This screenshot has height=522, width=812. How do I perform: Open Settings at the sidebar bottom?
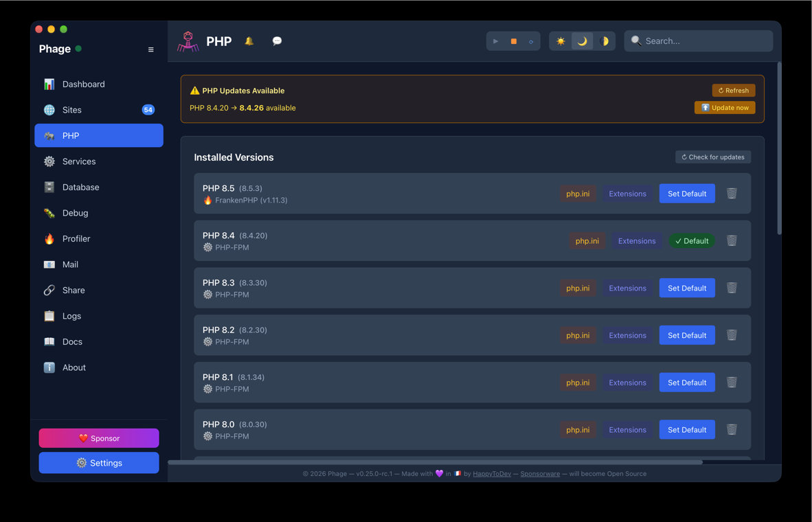pyautogui.click(x=99, y=463)
